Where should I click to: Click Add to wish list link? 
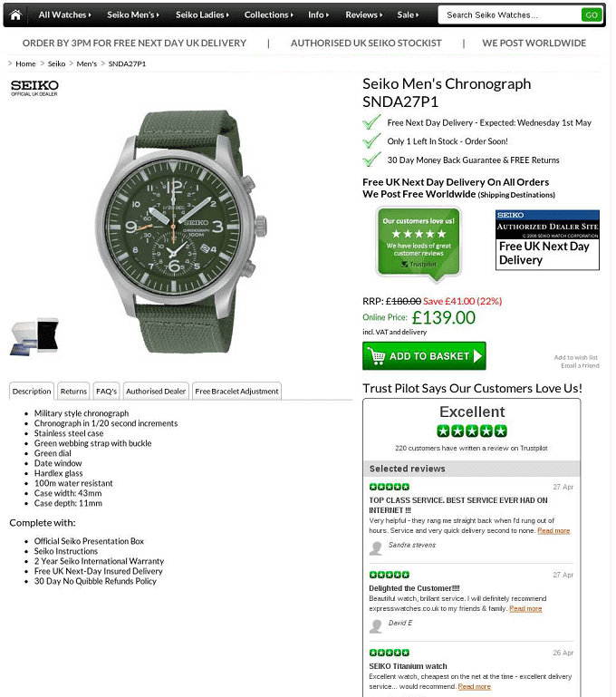(x=575, y=357)
